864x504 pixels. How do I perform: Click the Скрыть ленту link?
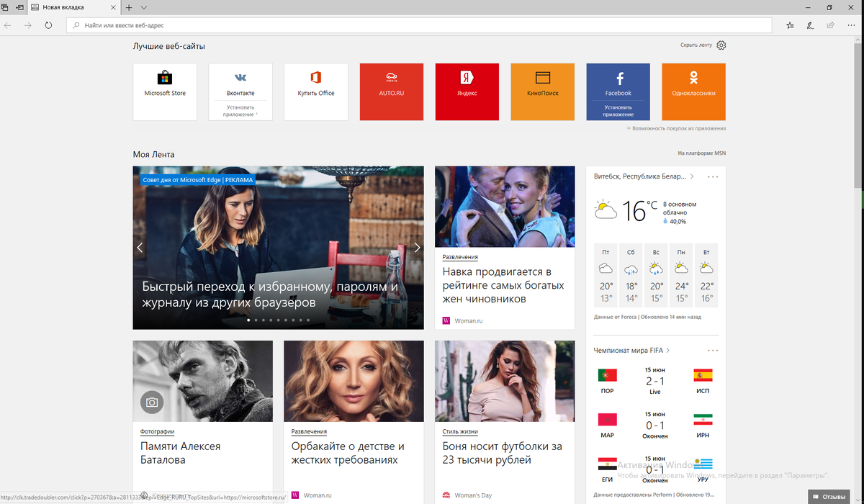pos(696,45)
